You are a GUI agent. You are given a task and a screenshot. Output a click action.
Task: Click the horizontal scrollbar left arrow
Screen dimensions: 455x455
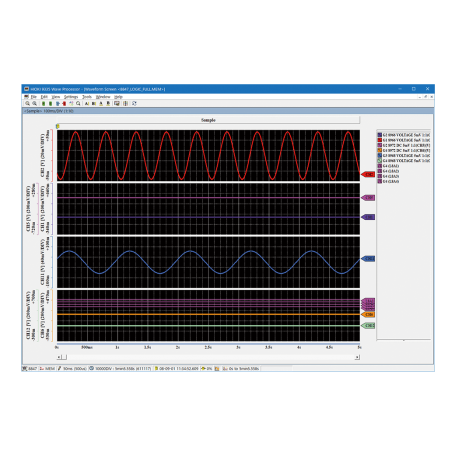point(59,357)
